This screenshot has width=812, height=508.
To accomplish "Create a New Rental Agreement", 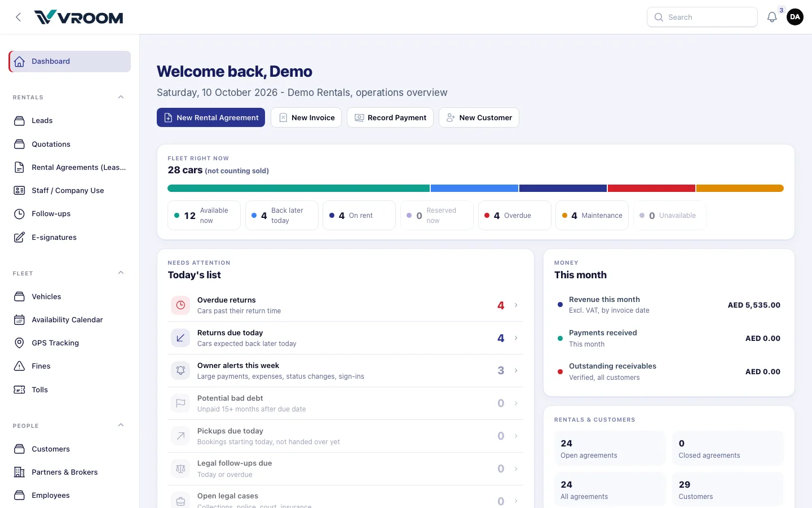I will click(211, 117).
